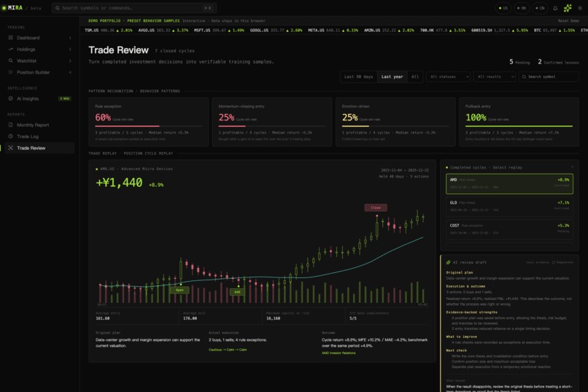Click the AI review draft sparkle icon
The width and height of the screenshot is (588, 392).
point(448,263)
